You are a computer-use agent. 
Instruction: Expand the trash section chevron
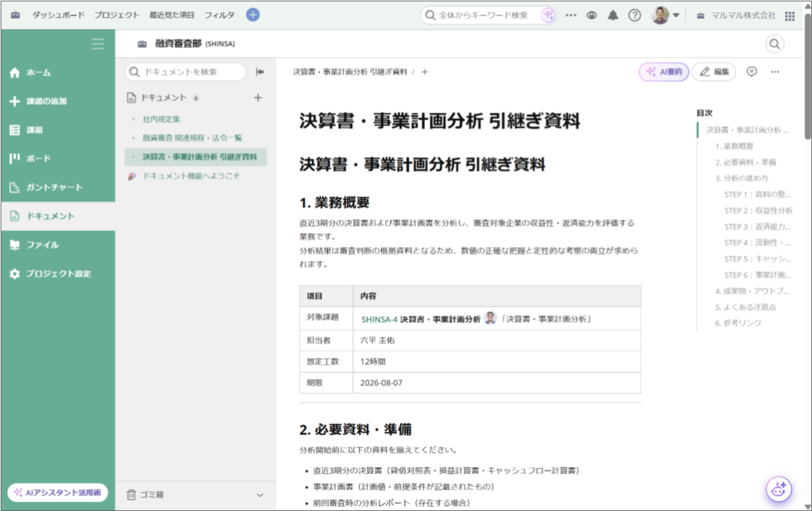(x=260, y=495)
